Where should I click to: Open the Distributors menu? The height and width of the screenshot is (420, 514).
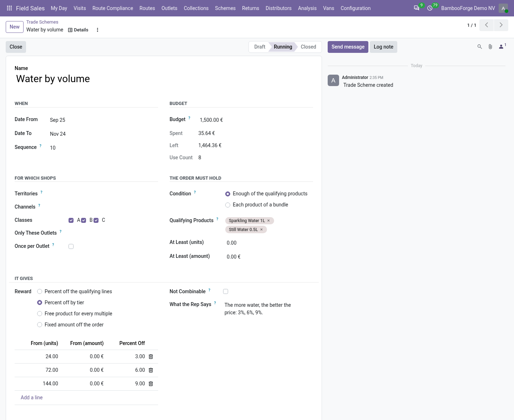[278, 8]
